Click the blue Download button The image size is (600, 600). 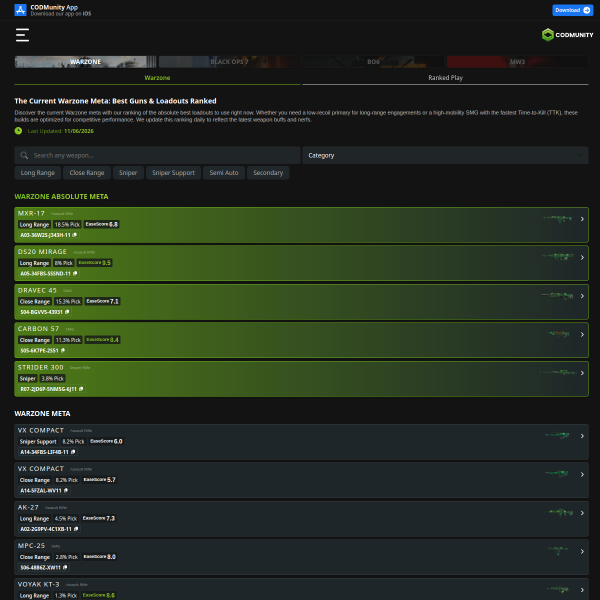(572, 10)
